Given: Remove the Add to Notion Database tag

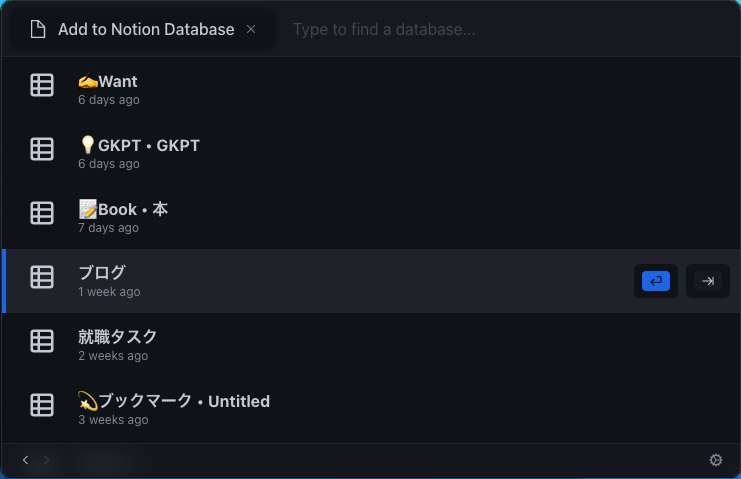Looking at the screenshot, I should [251, 29].
